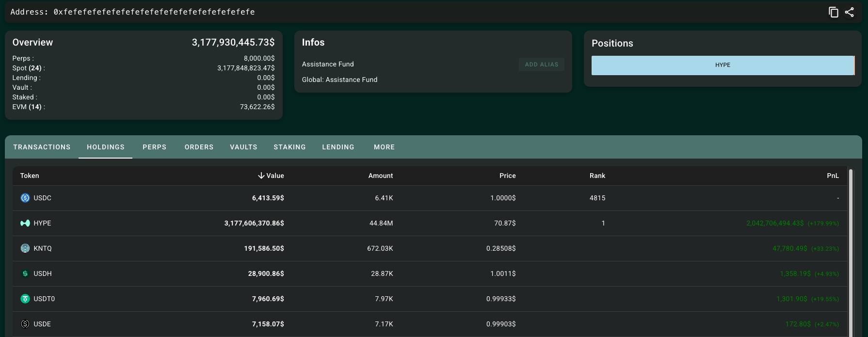868x337 pixels.
Task: Go to the Vaults tab
Action: tap(243, 147)
